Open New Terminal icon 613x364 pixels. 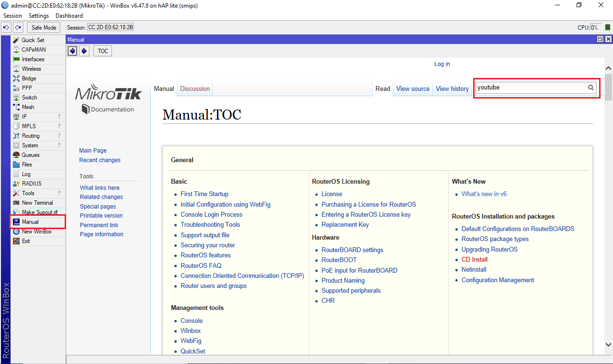coord(16,203)
